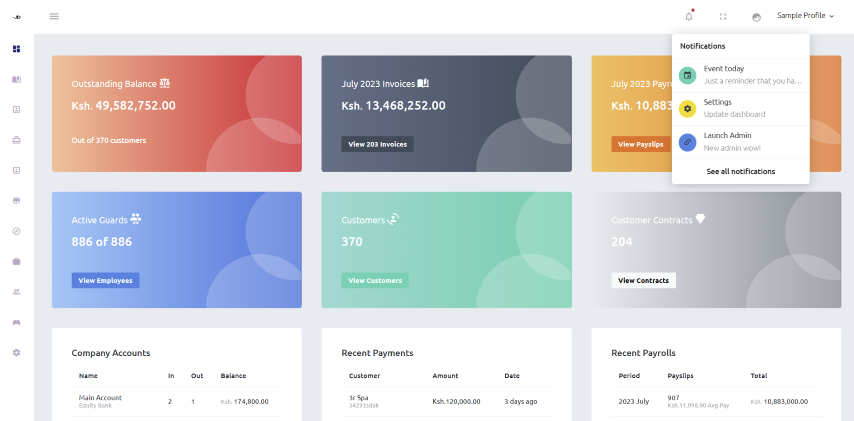Open the filled briefcase sidebar icon
The width and height of the screenshot is (854, 421).
[16, 261]
